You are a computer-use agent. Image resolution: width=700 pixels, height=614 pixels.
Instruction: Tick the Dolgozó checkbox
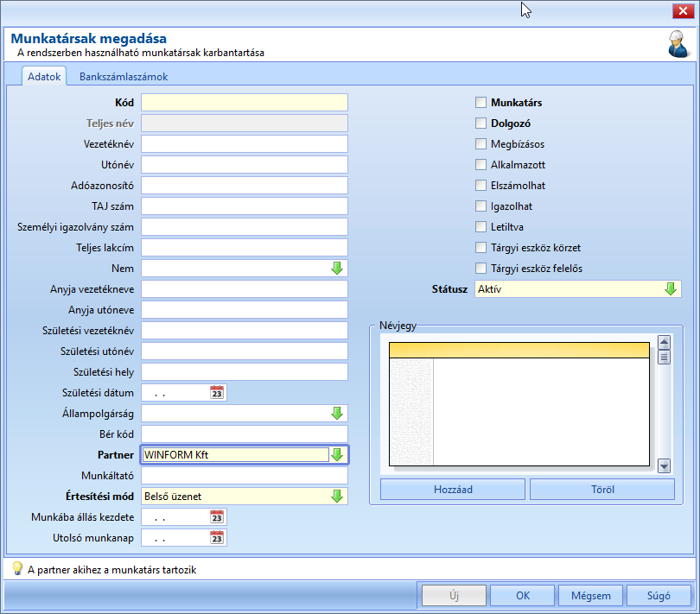[x=480, y=123]
